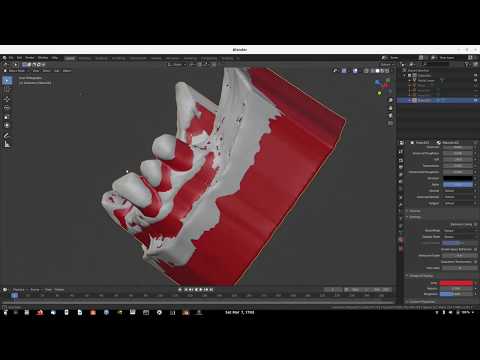
Task: Select the Annotate pencil tool
Action: pyautogui.click(x=7, y=135)
